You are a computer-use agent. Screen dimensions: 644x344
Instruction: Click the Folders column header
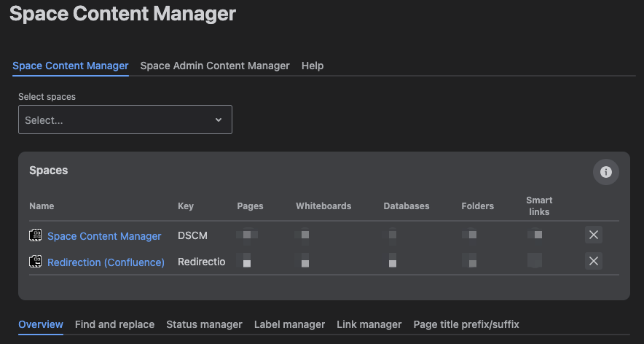click(x=478, y=206)
